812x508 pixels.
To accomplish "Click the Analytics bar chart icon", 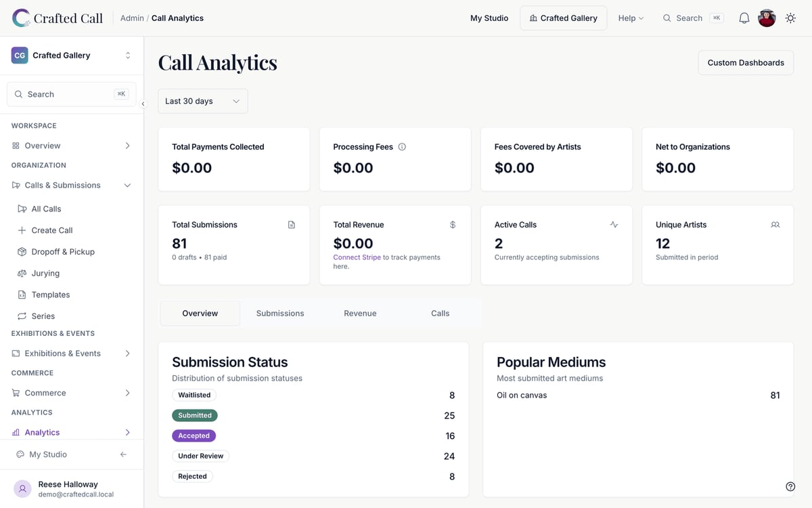I will click(16, 432).
